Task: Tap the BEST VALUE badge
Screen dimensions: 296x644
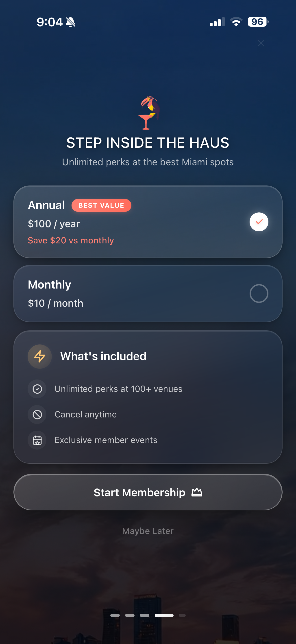Action: (101, 205)
